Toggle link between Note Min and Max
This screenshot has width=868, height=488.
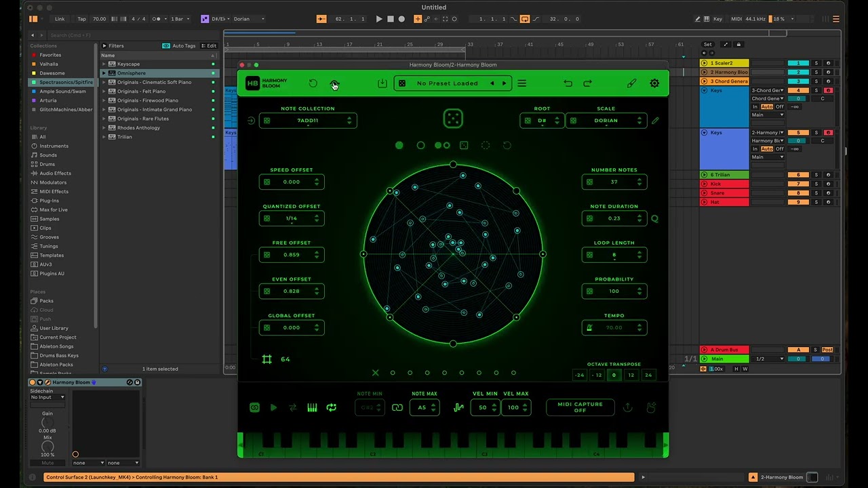[397, 407]
